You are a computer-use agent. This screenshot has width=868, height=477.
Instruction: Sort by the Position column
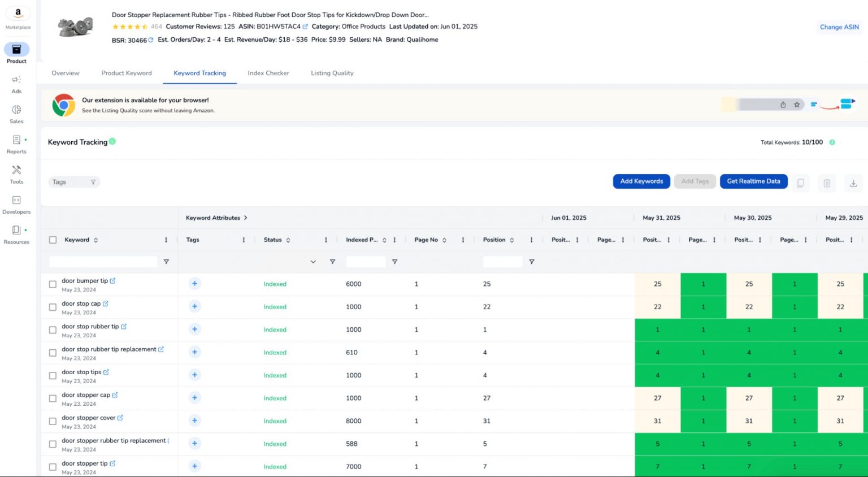pos(512,240)
